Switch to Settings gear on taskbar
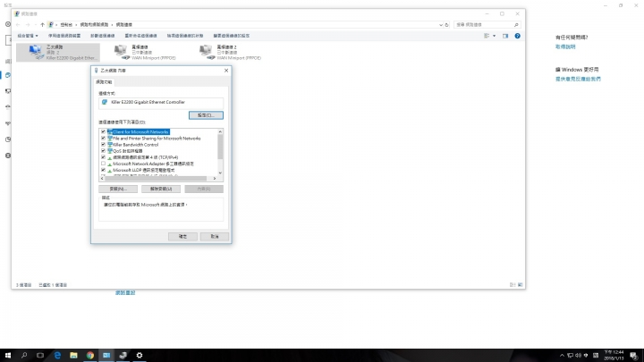 (140, 355)
